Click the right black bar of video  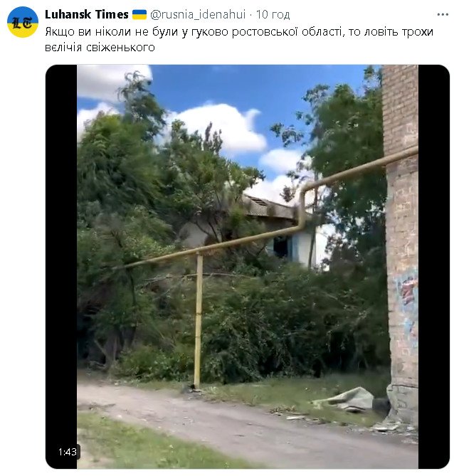pyautogui.click(x=433, y=267)
